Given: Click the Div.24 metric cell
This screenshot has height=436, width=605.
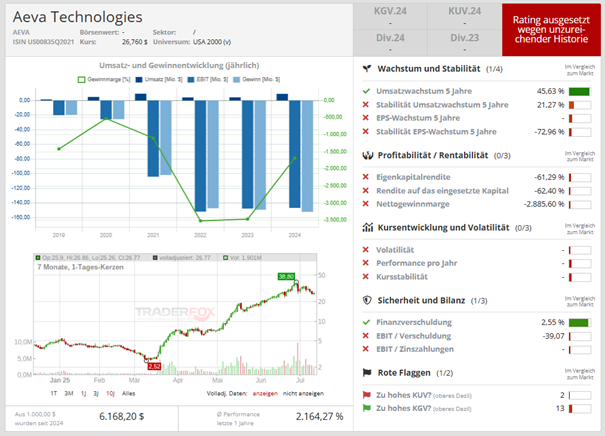Looking at the screenshot, I should 390,43.
